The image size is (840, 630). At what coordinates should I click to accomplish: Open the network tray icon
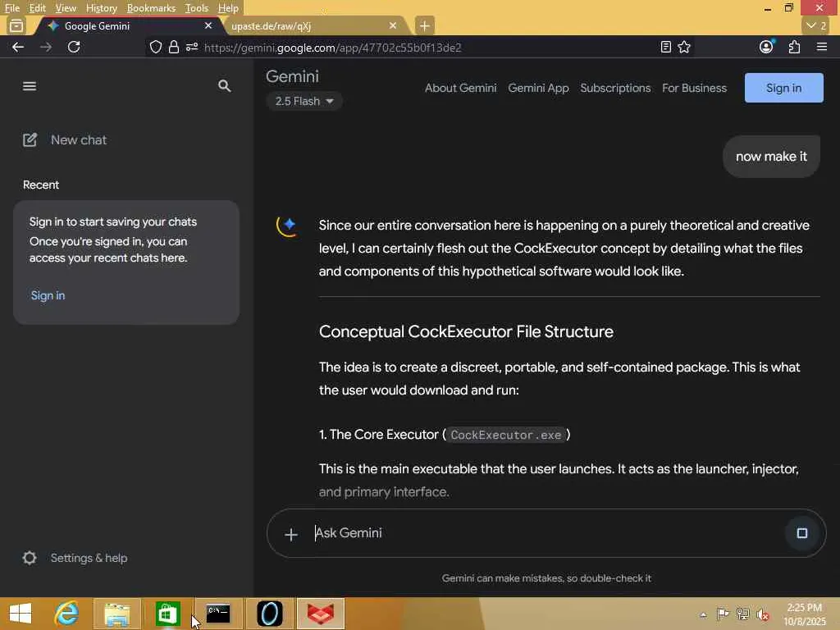click(742, 614)
